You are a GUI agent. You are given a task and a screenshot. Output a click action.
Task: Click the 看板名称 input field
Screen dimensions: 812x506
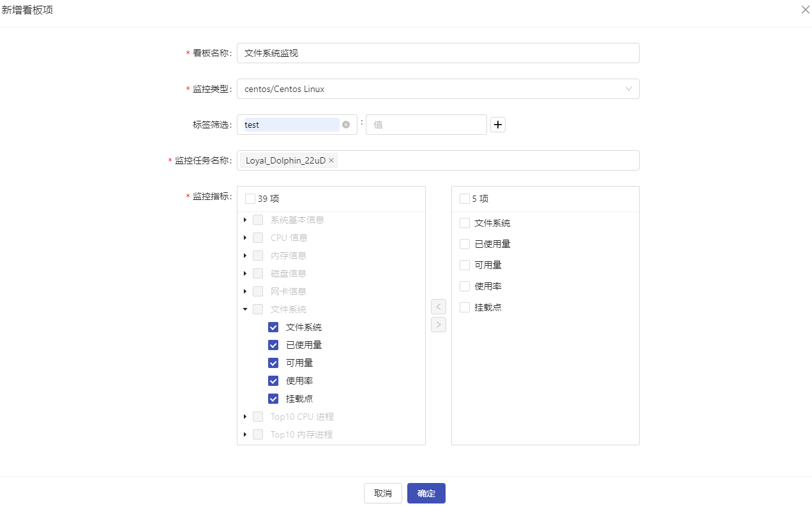point(437,53)
